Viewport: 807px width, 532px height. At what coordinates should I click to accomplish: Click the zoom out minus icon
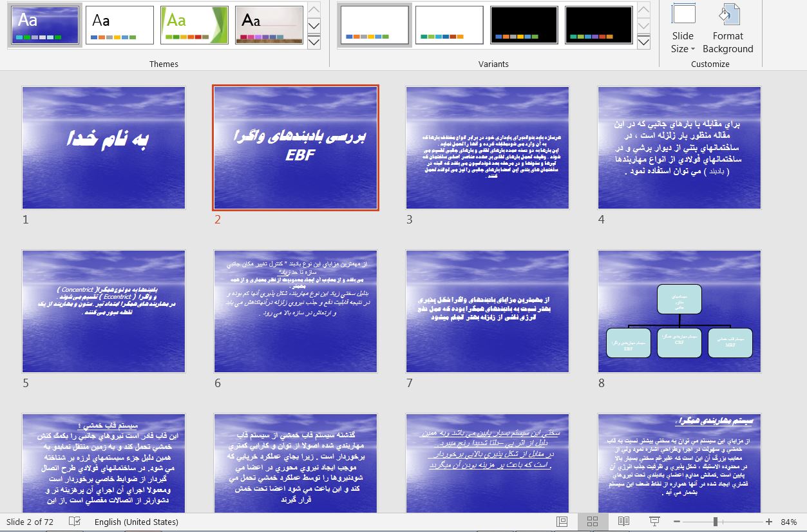(676, 522)
